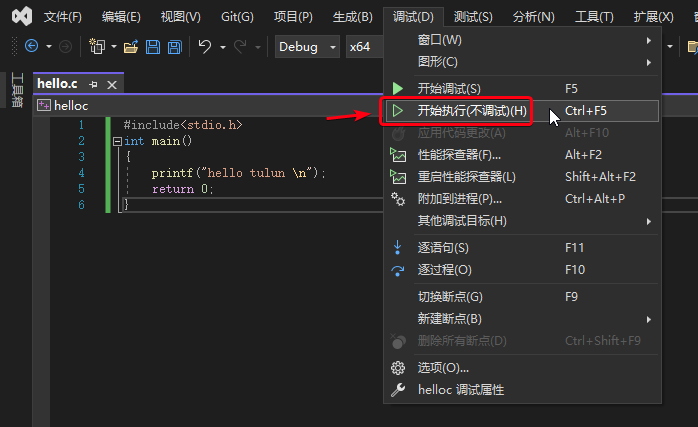Click the Save file icon
The image size is (698, 427).
pyautogui.click(x=153, y=47)
